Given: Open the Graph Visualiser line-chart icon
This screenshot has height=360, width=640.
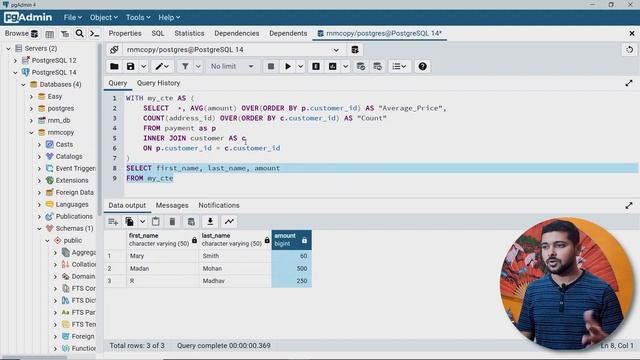Looking at the screenshot, I should (x=229, y=222).
